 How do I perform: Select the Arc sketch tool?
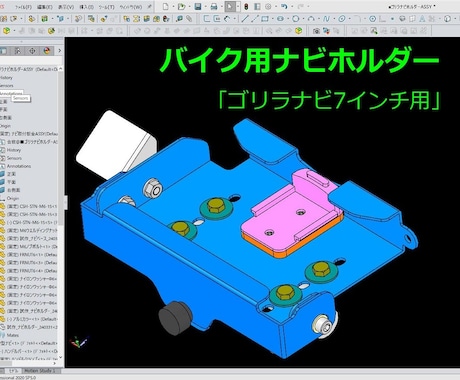pyautogui.click(x=311, y=19)
